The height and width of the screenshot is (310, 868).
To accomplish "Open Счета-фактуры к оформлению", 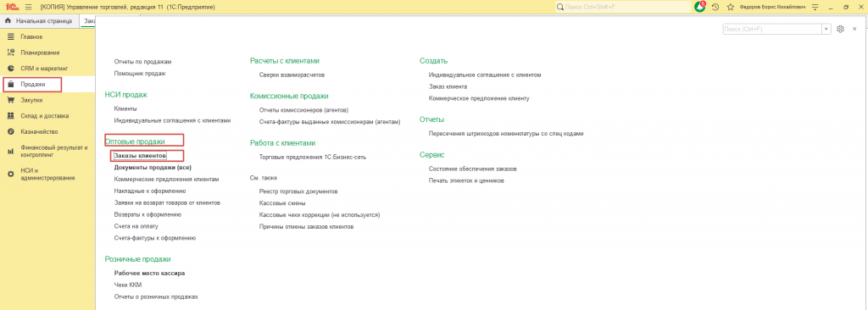I will click(x=155, y=238).
